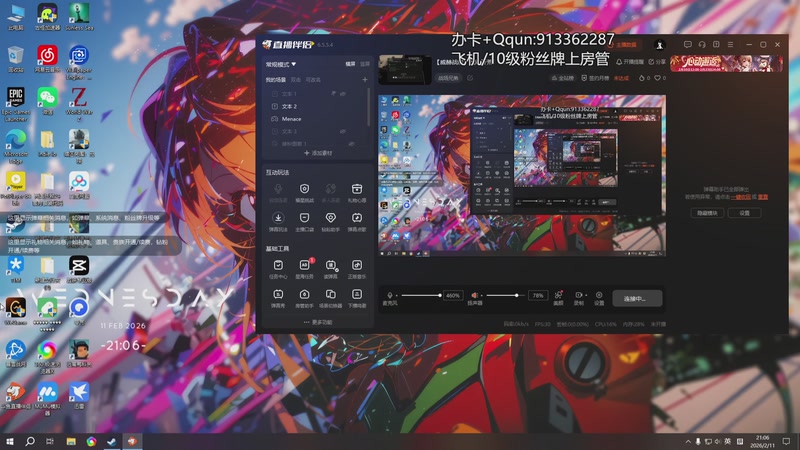Open the Windows Start menu

(x=9, y=441)
